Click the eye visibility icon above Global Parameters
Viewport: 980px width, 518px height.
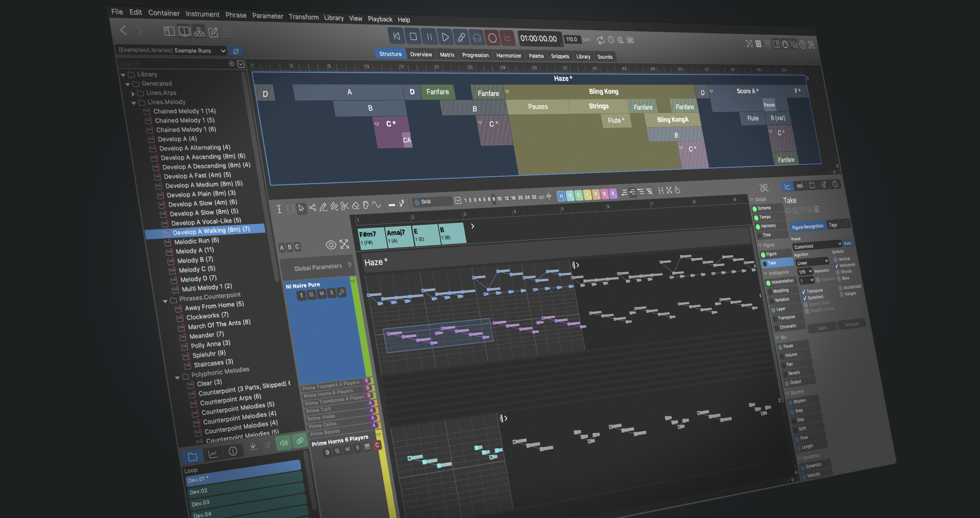(x=331, y=245)
